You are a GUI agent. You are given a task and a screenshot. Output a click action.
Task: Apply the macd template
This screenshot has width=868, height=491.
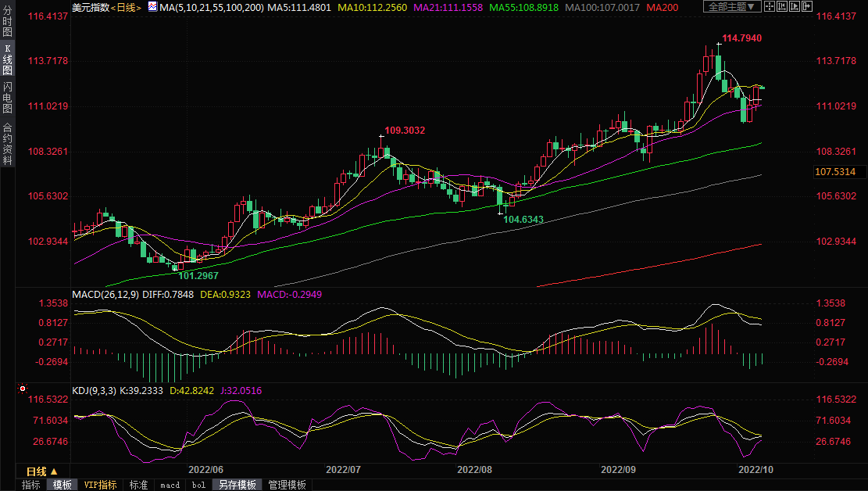coord(170,485)
